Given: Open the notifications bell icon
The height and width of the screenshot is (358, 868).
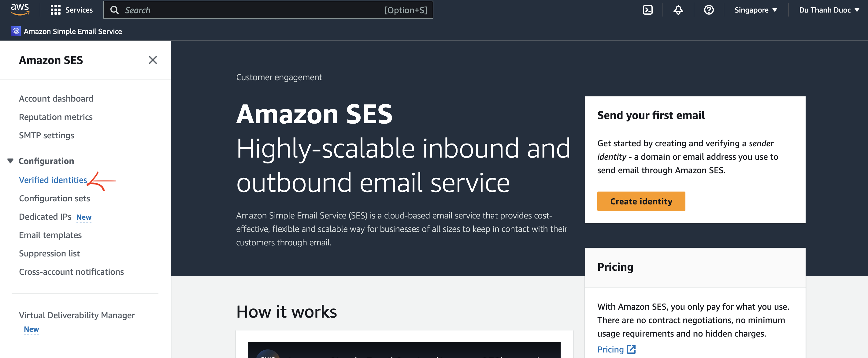Looking at the screenshot, I should coord(678,10).
